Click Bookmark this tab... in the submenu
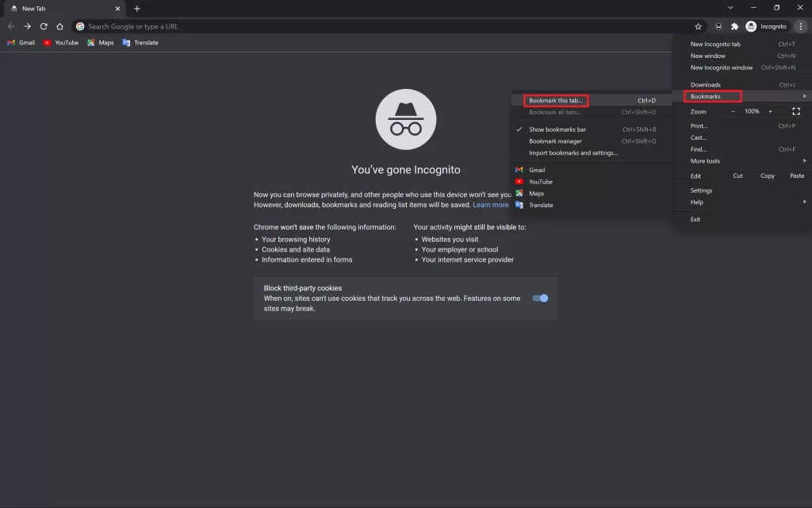Viewport: 812px width, 508px height. click(x=592, y=101)
